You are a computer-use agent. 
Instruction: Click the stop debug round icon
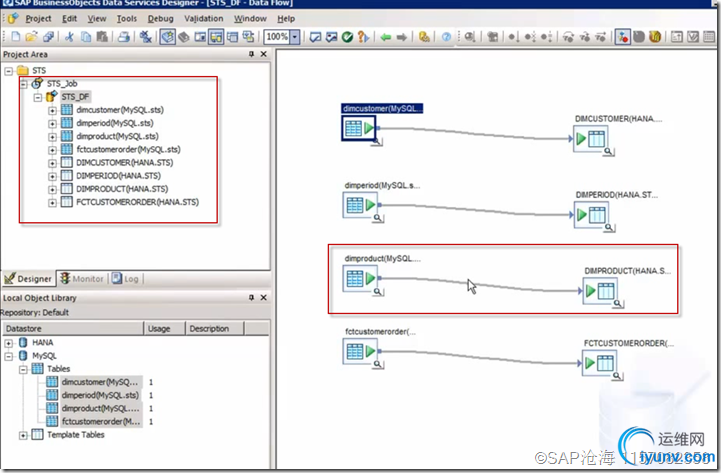[638, 37]
